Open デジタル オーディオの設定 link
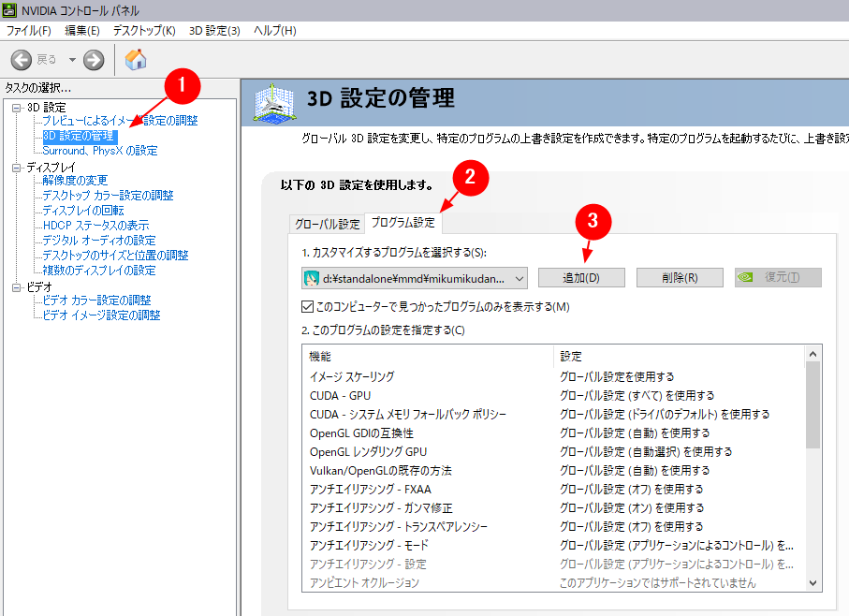 [x=99, y=241]
